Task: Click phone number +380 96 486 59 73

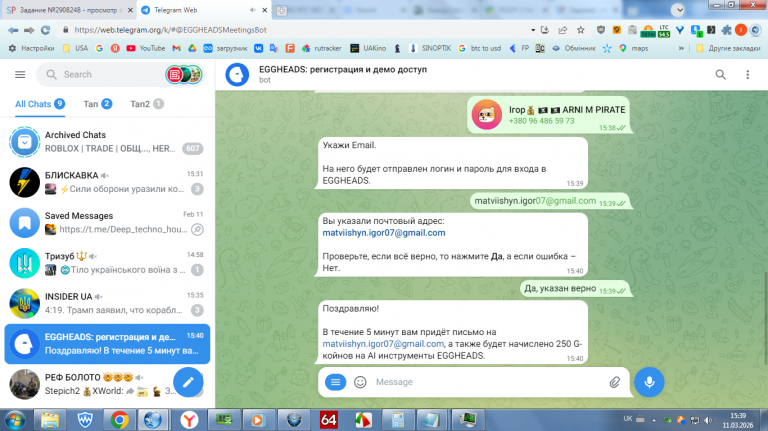Action: 541,121
